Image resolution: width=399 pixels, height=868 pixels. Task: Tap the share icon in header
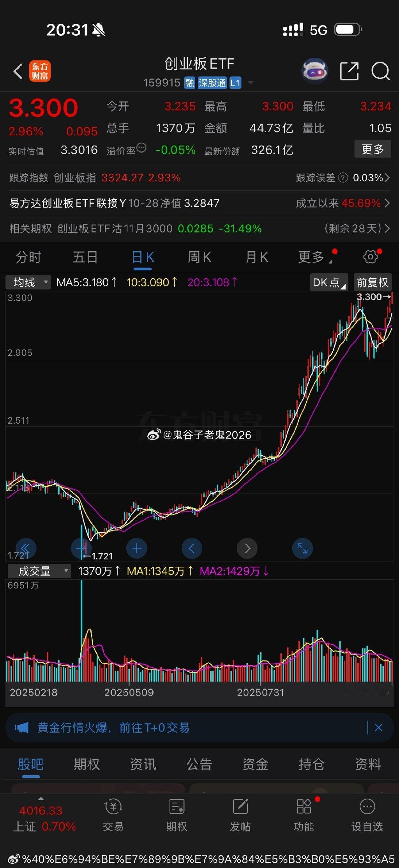(349, 71)
